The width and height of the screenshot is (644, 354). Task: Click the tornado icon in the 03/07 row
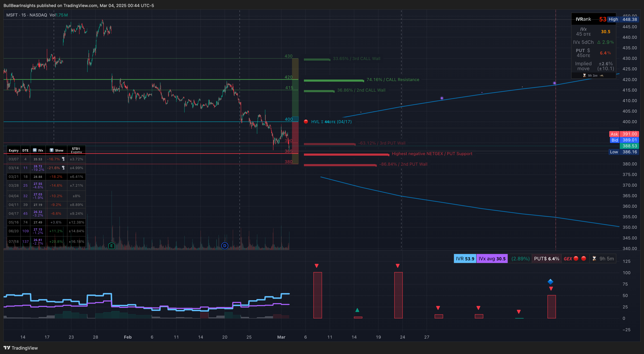[x=64, y=159]
